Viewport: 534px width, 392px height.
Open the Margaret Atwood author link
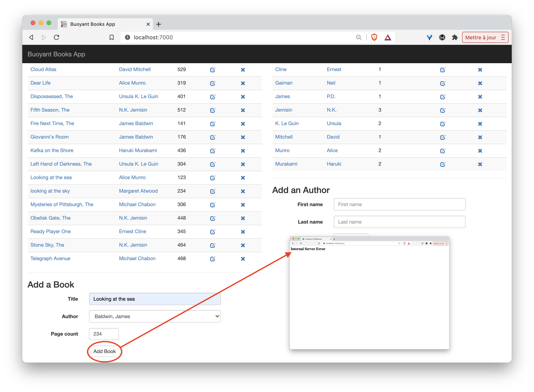point(138,191)
